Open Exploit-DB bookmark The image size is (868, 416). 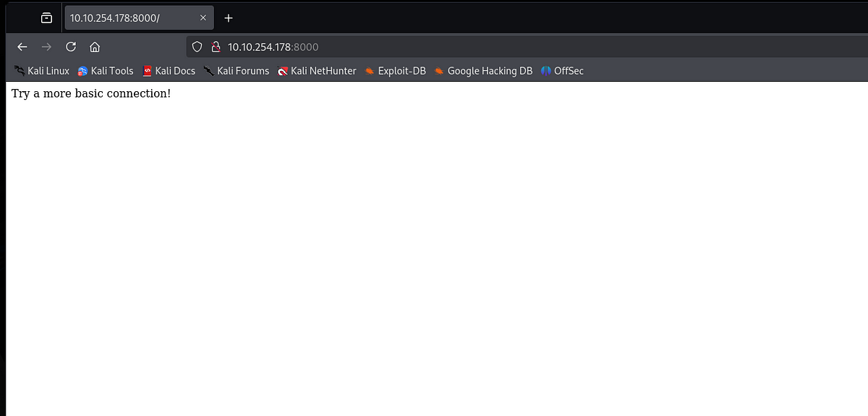[395, 71]
